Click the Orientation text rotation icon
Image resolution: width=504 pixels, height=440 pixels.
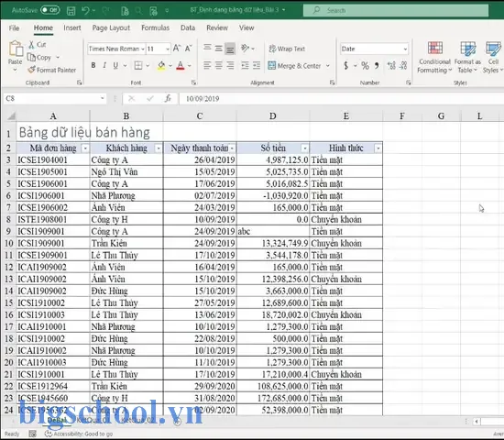point(246,49)
